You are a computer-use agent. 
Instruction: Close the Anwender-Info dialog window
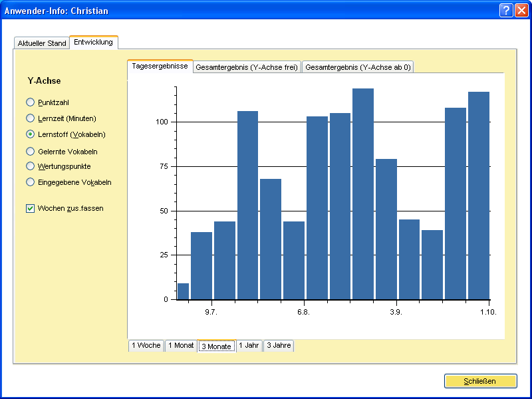coord(521,11)
